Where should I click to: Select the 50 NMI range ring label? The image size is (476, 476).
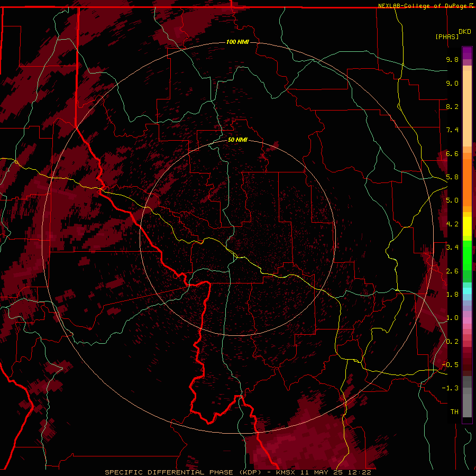(x=237, y=140)
